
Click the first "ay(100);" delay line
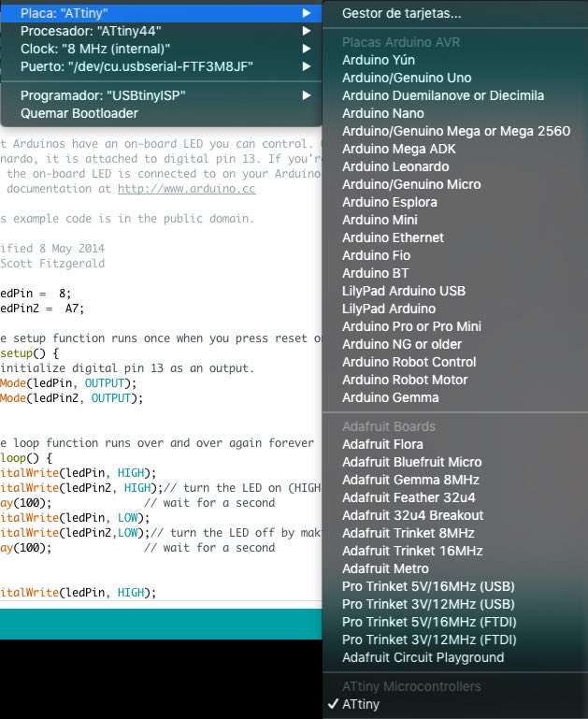[x=25, y=503]
